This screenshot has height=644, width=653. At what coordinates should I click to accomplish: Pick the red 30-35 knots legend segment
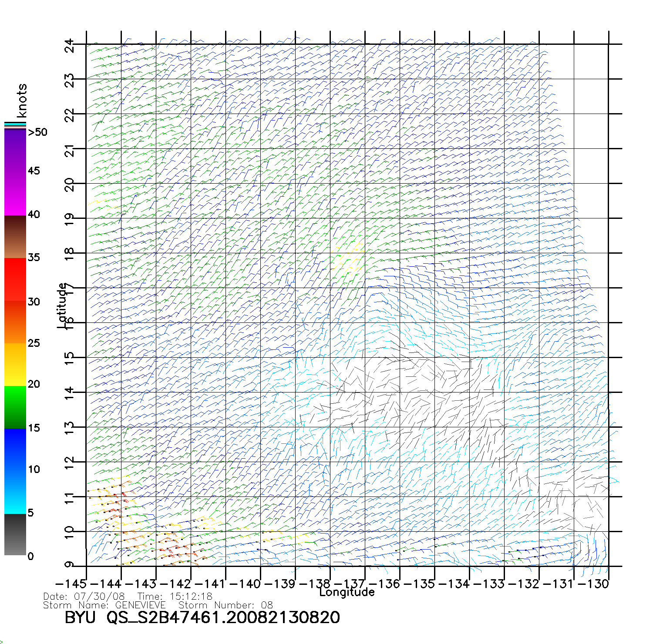[15, 279]
